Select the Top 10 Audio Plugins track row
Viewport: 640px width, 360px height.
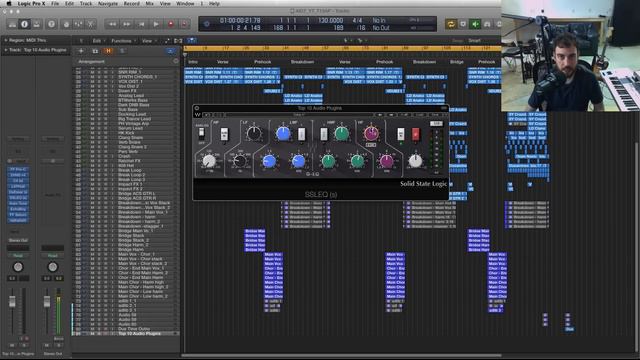tap(126, 334)
